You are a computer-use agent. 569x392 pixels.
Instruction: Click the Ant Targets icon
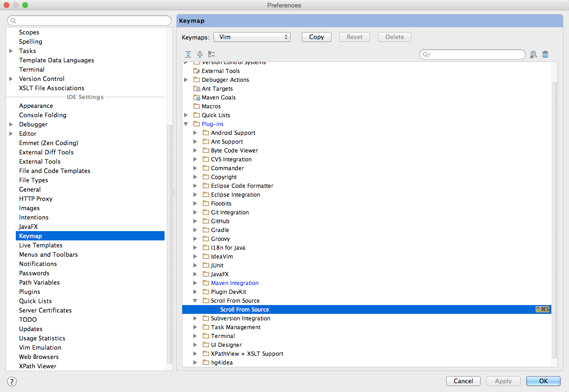[197, 88]
